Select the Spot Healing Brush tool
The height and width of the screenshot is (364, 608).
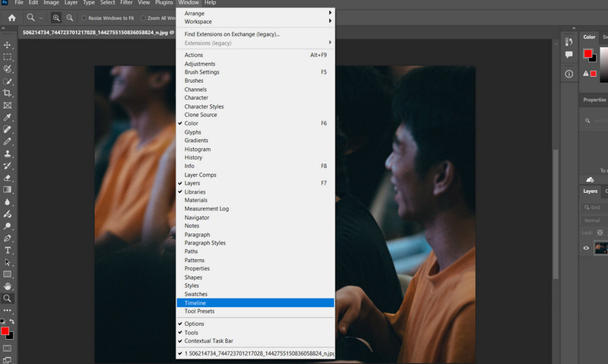(x=7, y=129)
